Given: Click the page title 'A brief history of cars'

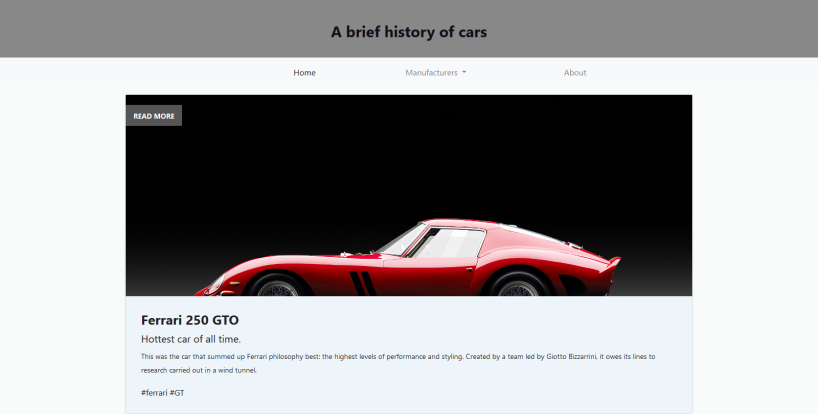Looking at the screenshot, I should click(409, 32).
